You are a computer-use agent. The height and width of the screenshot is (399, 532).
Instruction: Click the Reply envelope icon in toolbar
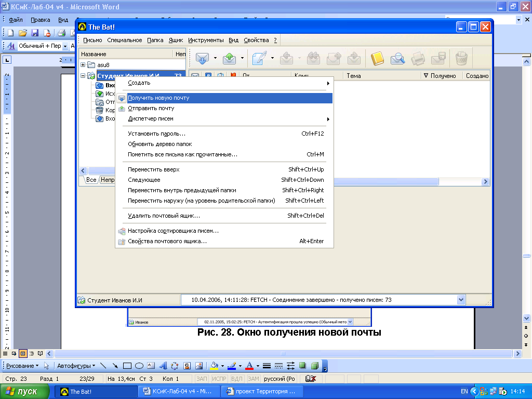coord(287,58)
